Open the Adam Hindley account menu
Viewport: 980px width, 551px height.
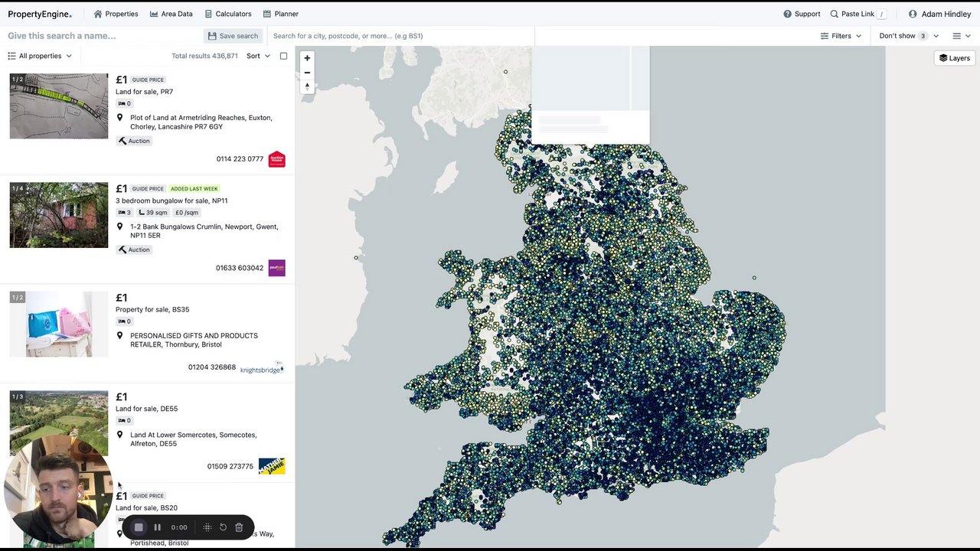click(939, 14)
